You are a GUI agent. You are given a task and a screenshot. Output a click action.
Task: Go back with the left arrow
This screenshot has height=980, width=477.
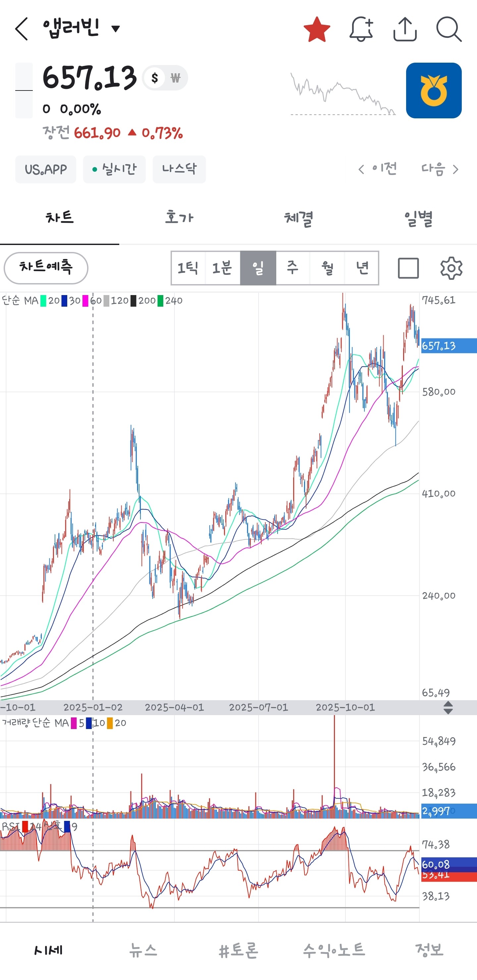click(x=22, y=29)
